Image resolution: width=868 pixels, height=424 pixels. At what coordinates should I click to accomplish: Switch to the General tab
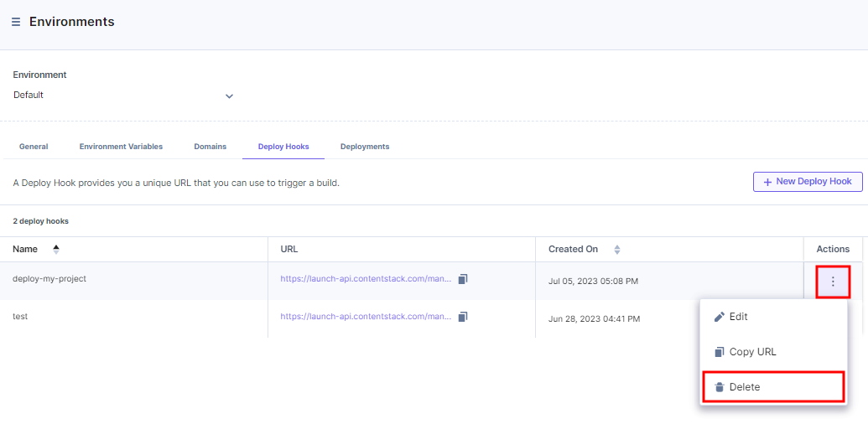[x=34, y=147]
